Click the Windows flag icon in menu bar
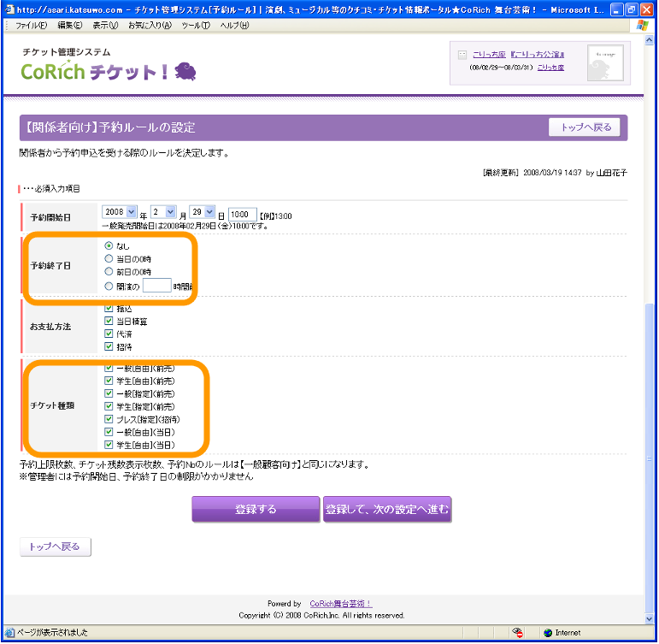Image resolution: width=659 pixels, height=644 pixels. pos(642,26)
